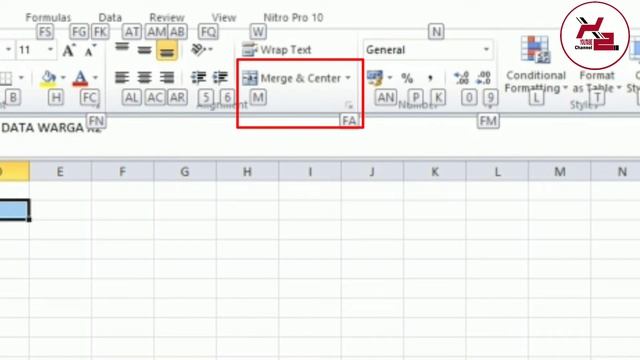This screenshot has width=640, height=360.
Task: Select column header M
Action: click(560, 171)
